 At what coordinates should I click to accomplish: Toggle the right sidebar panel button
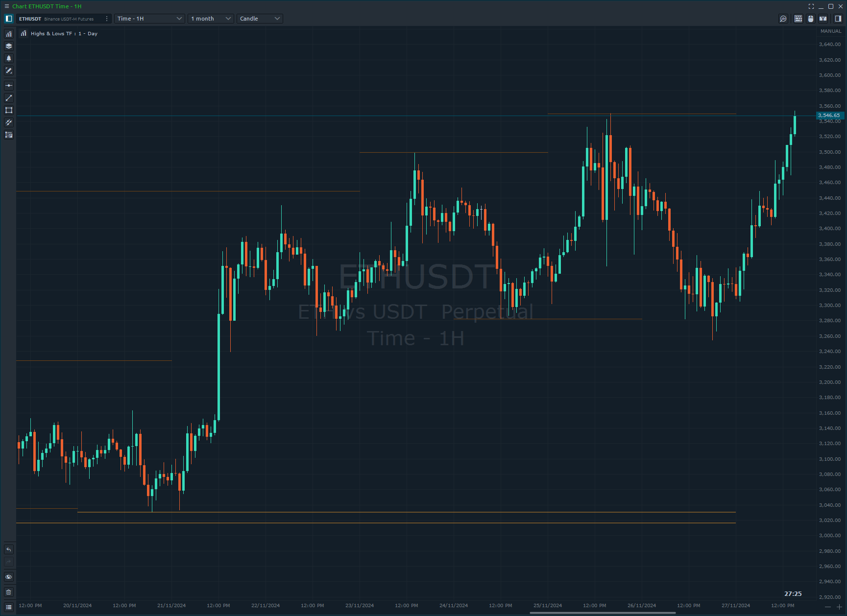tap(838, 19)
